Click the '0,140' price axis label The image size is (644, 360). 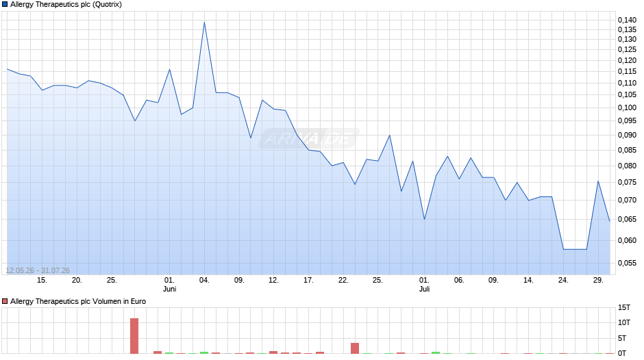(627, 20)
